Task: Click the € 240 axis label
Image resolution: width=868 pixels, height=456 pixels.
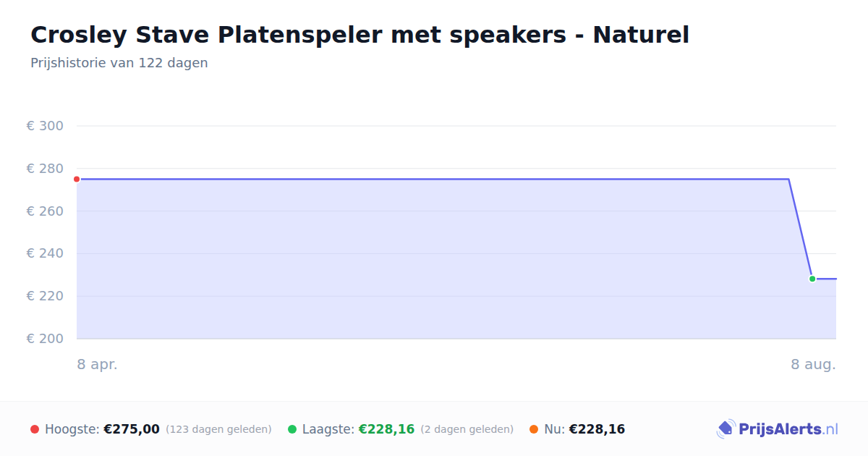Action: 45,253
